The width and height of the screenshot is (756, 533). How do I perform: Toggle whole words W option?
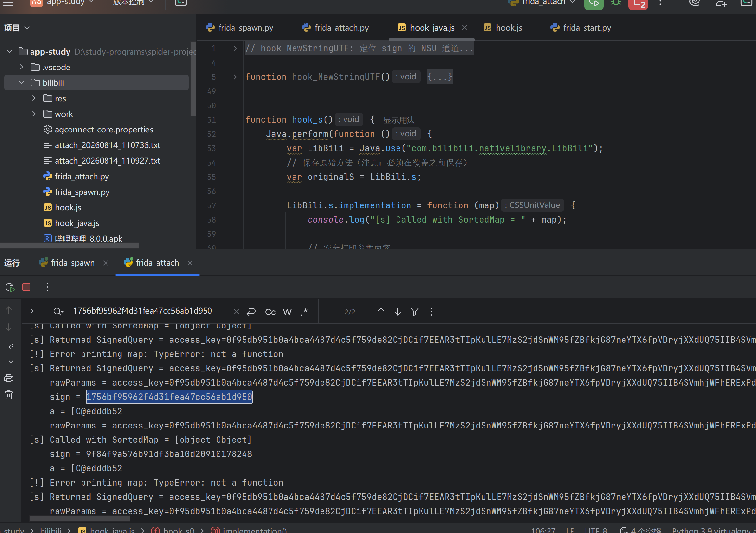tap(287, 312)
